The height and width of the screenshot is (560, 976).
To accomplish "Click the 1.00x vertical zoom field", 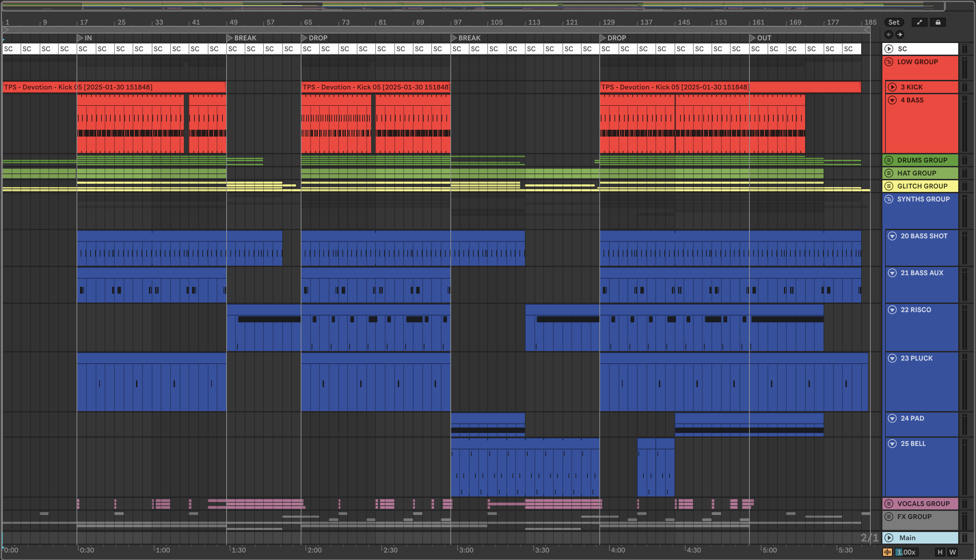I will pyautogui.click(x=906, y=552).
